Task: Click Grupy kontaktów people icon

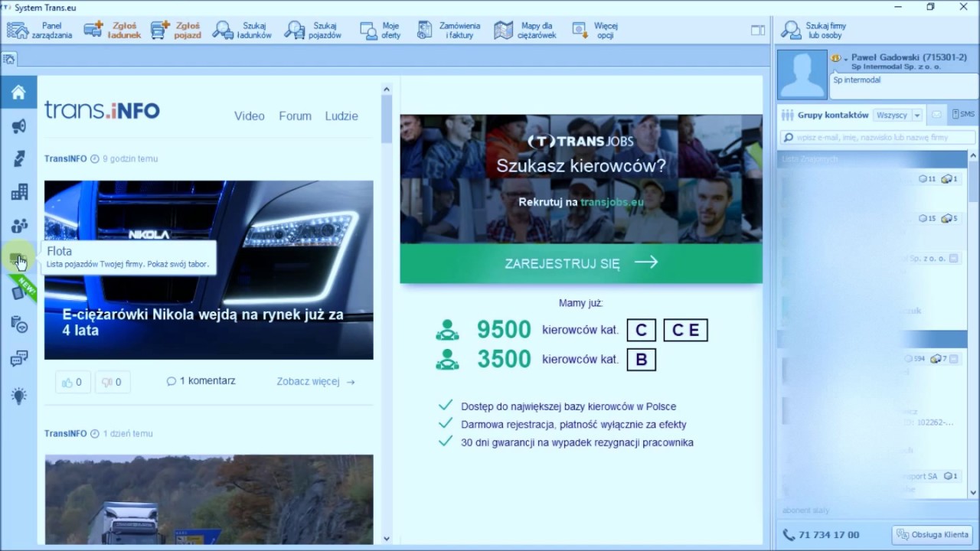Action: pos(787,116)
